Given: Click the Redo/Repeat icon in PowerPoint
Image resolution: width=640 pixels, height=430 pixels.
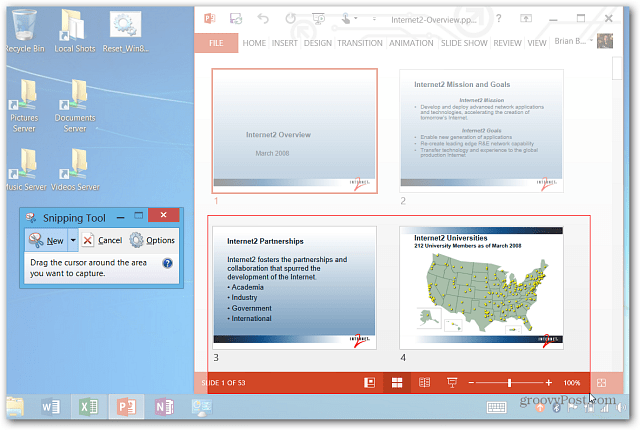Looking at the screenshot, I should (x=290, y=18).
